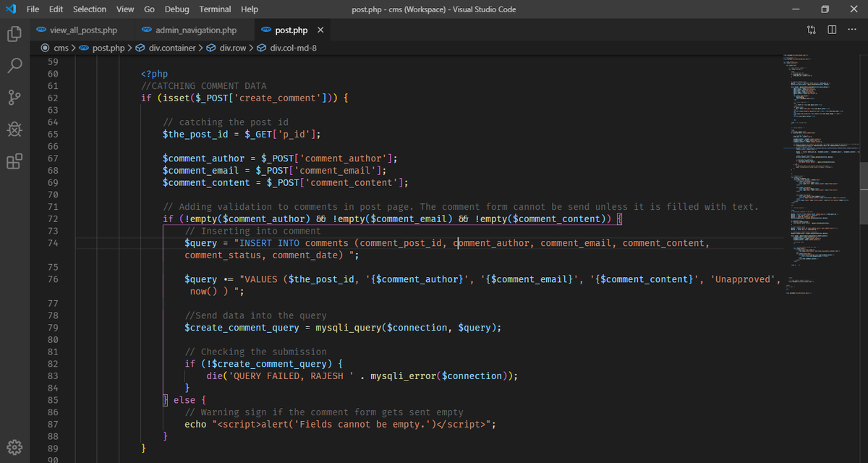Click the PHP file icon on view_all_posts.php tab
868x463 pixels.
42,30
